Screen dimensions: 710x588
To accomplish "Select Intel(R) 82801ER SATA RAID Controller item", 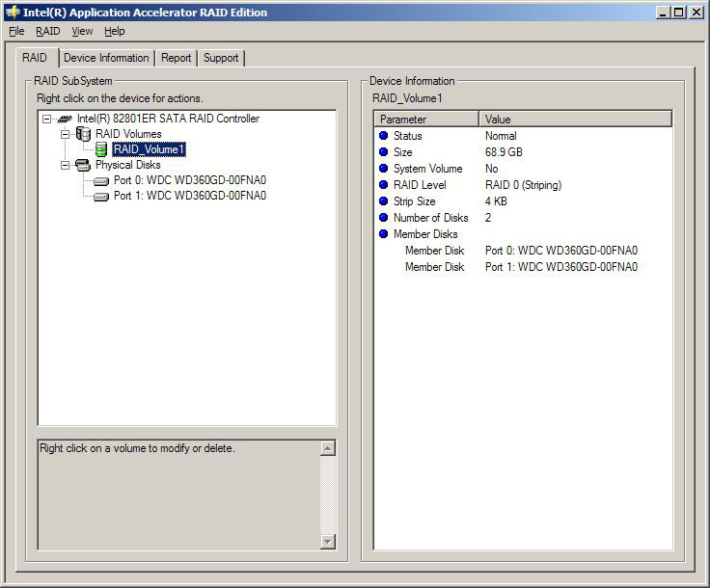I will coord(168,119).
